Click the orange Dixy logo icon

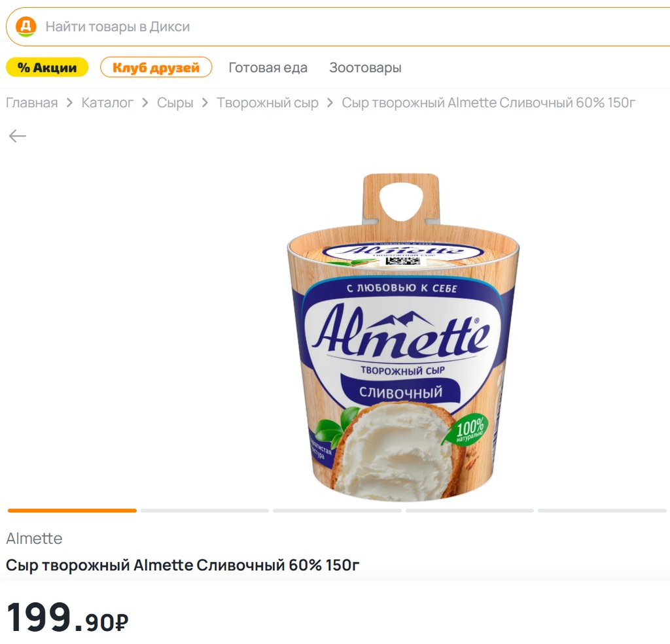point(26,27)
